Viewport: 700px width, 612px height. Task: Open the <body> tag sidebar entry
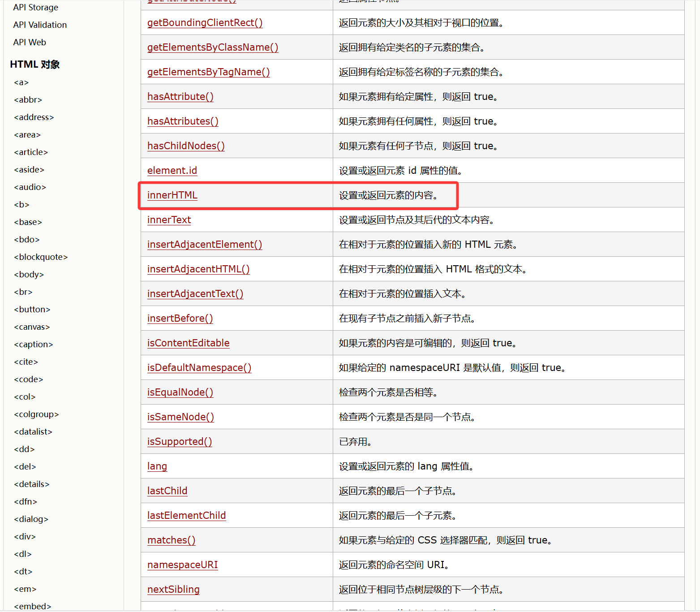click(x=29, y=274)
